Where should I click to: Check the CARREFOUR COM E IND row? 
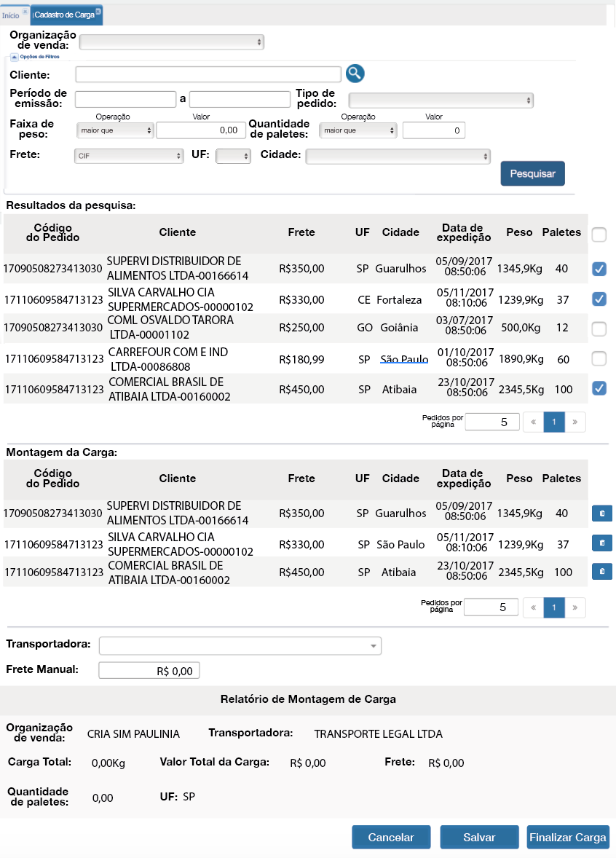click(x=599, y=359)
